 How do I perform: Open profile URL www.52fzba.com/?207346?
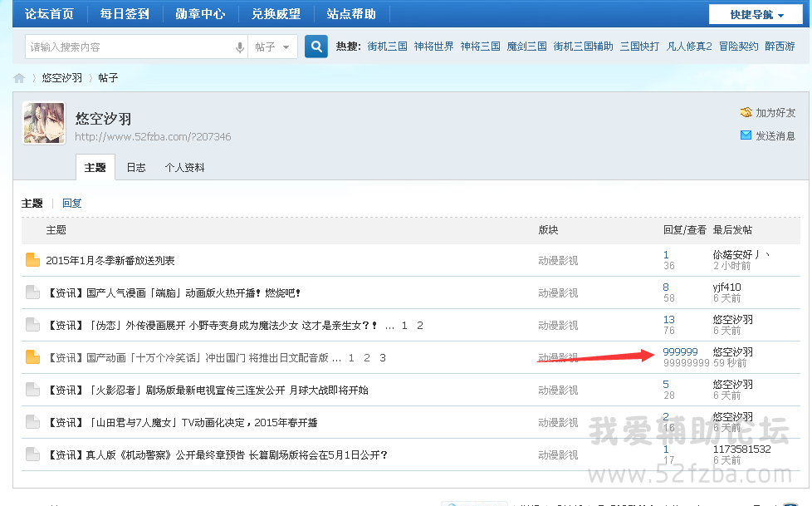click(x=153, y=137)
